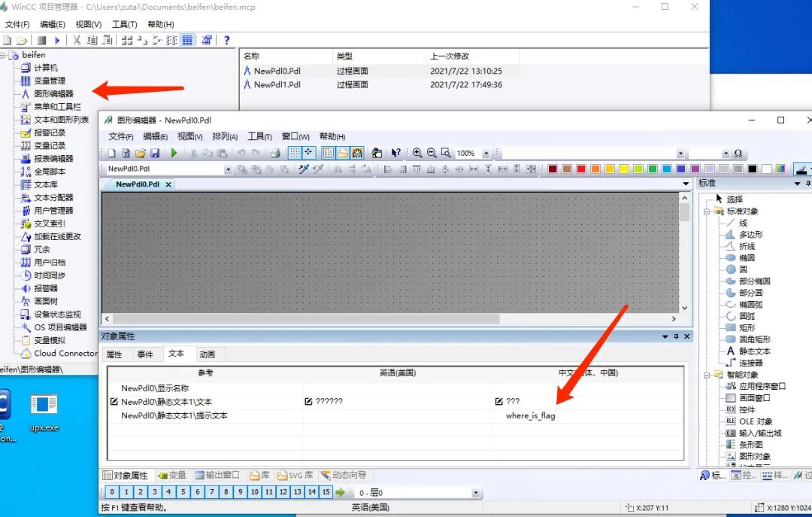Click the open folder icon in graphics editor toolbar
Image resolution: width=812 pixels, height=517 pixels.
pos(141,153)
